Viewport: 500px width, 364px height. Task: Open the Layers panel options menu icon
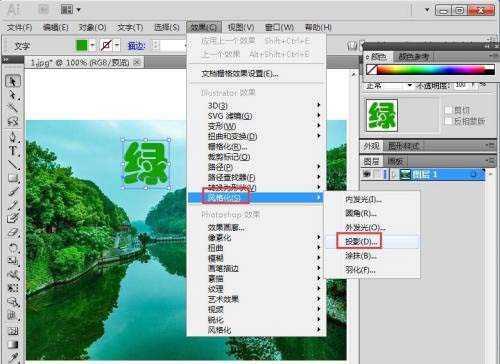click(x=490, y=161)
